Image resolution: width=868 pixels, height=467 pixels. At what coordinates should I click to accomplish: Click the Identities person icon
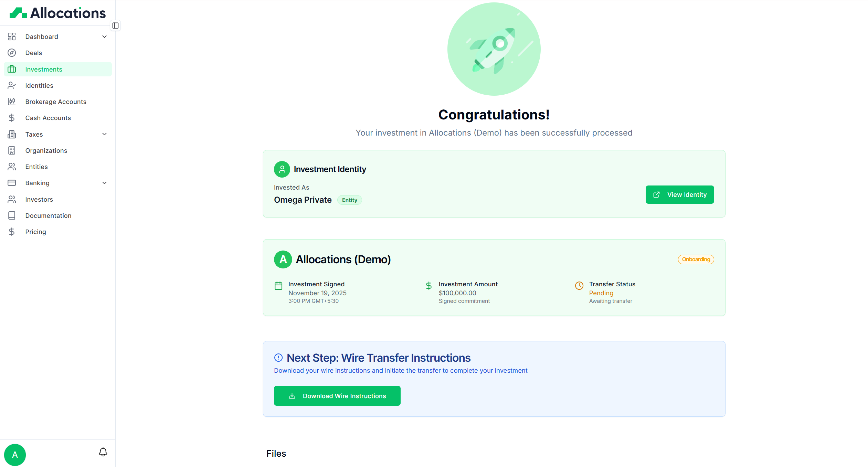[12, 85]
